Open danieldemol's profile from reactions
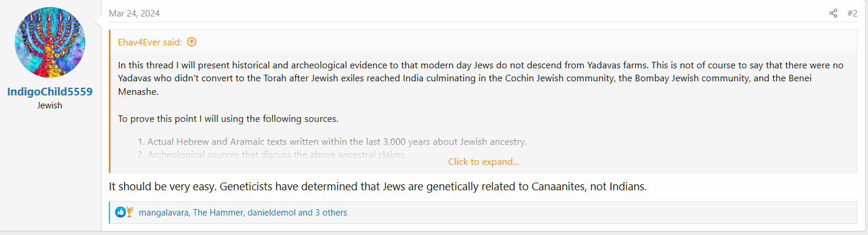868x235 pixels. point(271,212)
